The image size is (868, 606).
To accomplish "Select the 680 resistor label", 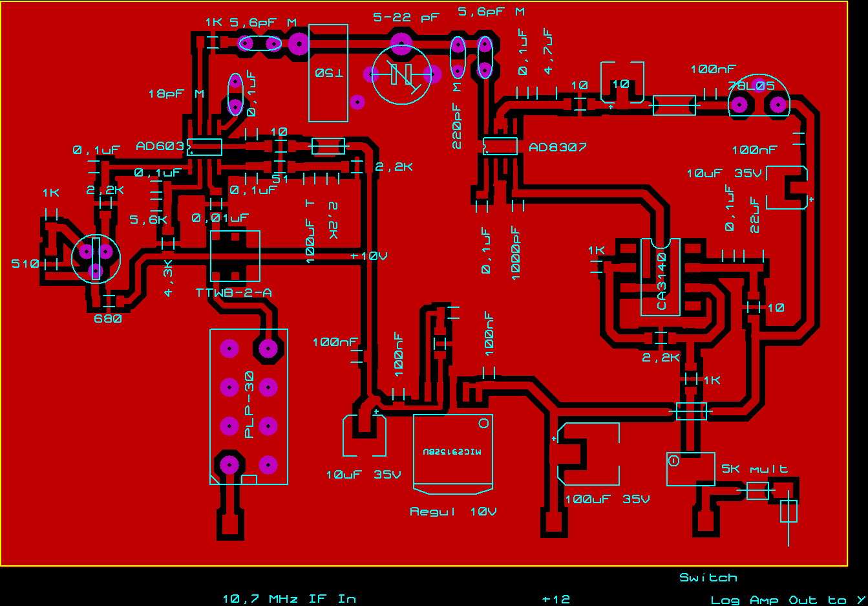I will (x=108, y=319).
